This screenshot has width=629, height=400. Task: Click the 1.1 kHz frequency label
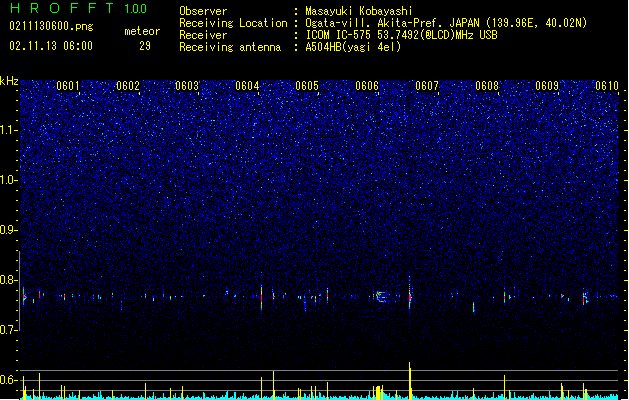point(9,130)
